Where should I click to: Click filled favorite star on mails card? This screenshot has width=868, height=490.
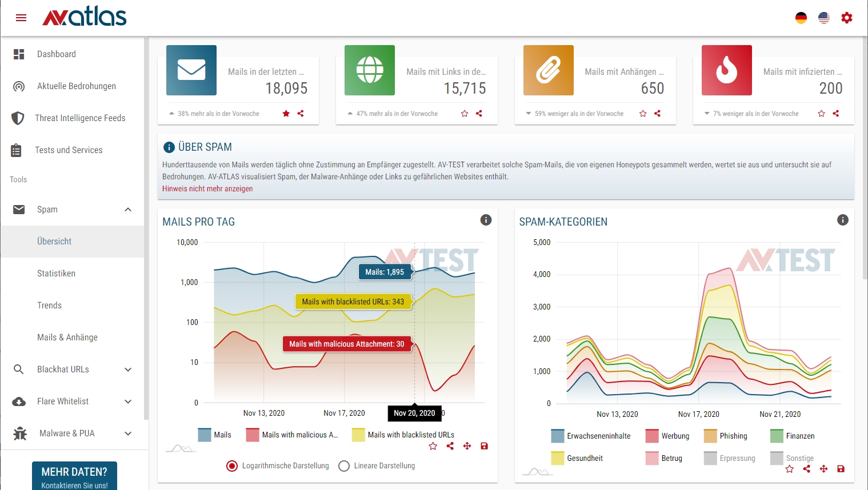point(286,114)
